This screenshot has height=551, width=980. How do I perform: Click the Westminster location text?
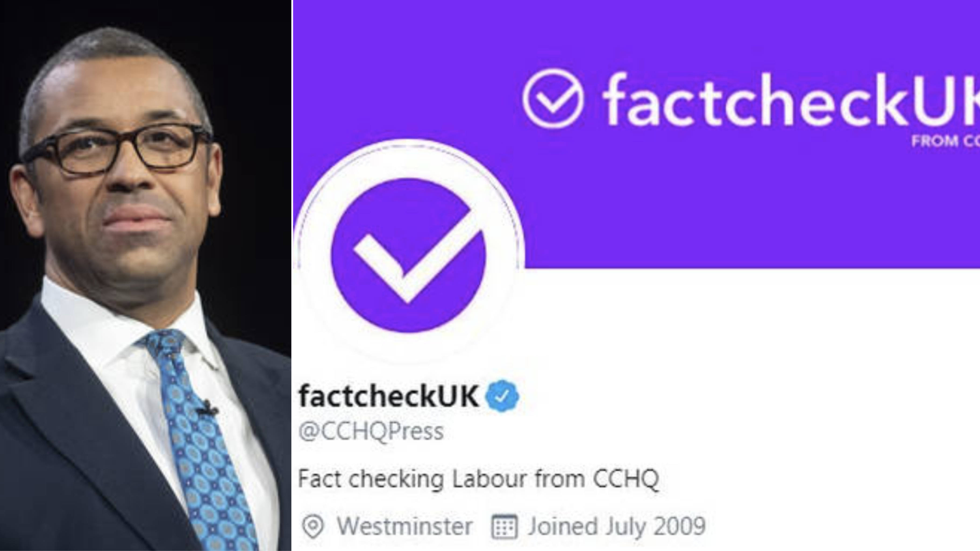coord(405,526)
